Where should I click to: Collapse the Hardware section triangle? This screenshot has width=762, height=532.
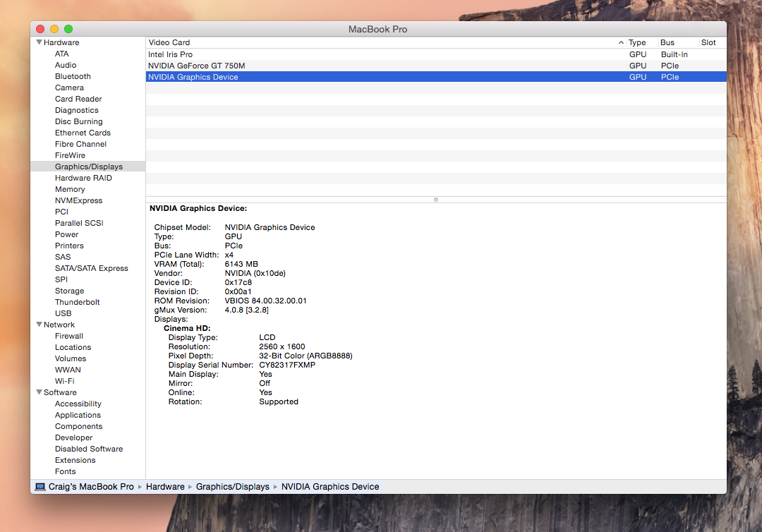coord(39,42)
